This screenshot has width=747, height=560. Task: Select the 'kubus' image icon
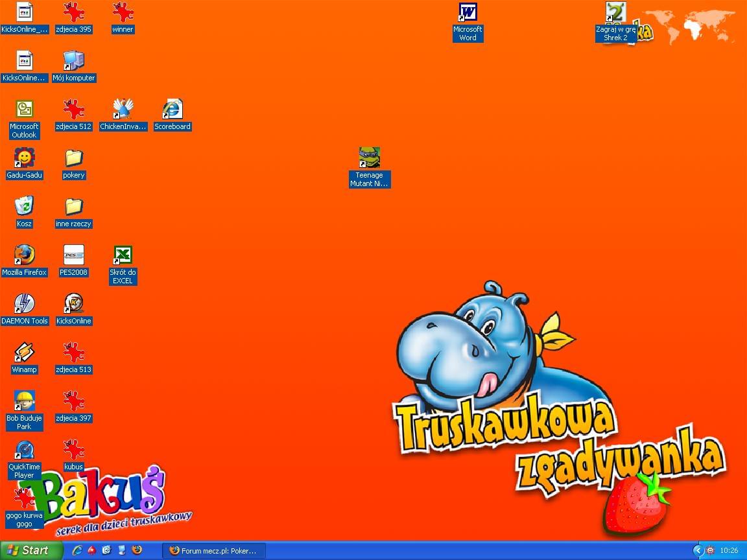(x=73, y=455)
